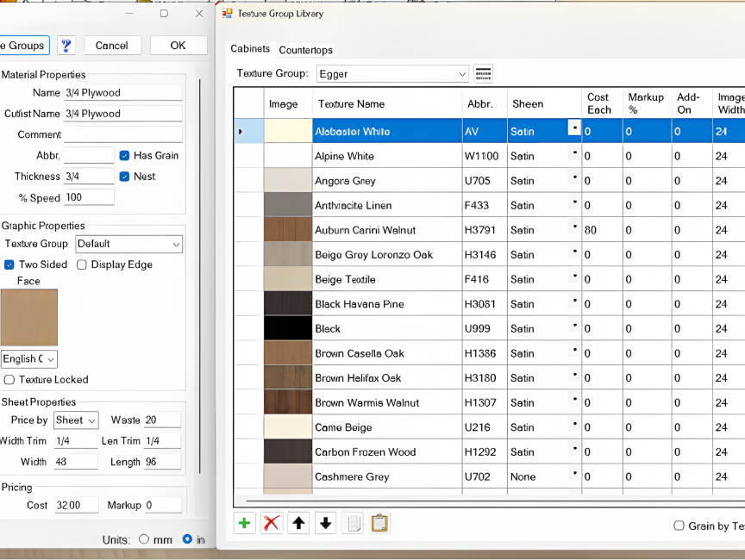Click the red X delete texture icon
Image resolution: width=745 pixels, height=560 pixels.
click(x=272, y=523)
